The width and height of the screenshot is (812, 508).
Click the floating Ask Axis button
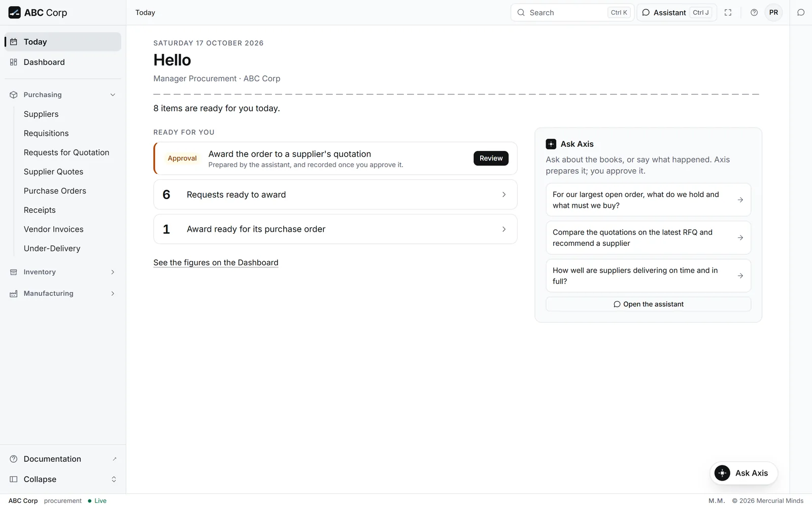click(x=743, y=473)
